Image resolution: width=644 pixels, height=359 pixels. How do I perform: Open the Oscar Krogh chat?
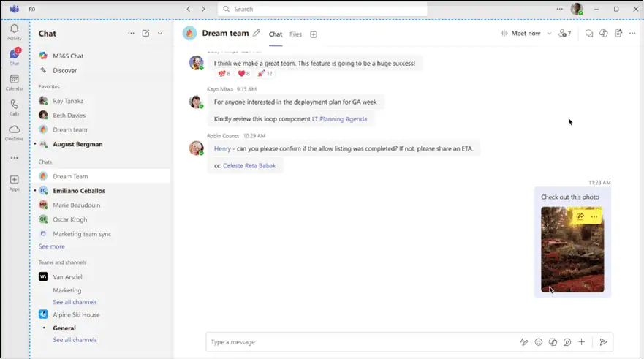[70, 219]
